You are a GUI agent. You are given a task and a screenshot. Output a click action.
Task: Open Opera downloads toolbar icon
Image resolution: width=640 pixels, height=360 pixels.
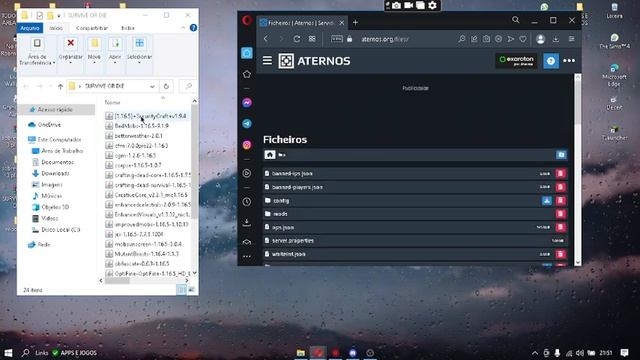coord(556,39)
